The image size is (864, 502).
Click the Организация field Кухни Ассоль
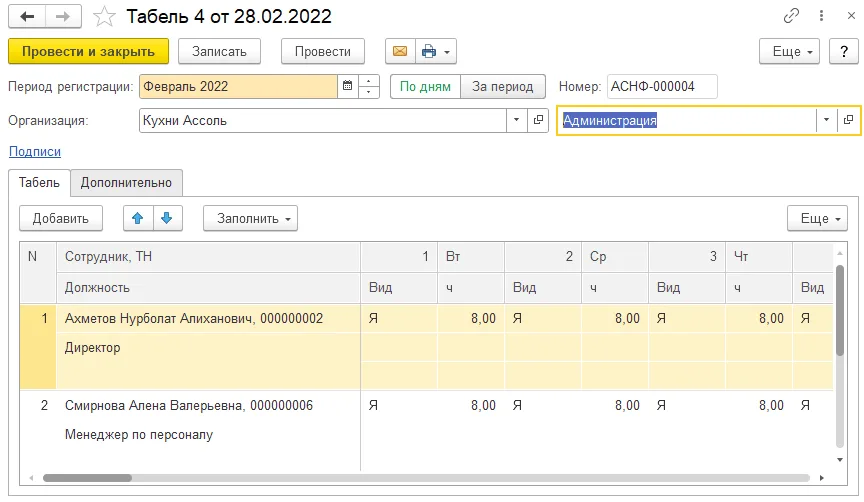coord(323,120)
